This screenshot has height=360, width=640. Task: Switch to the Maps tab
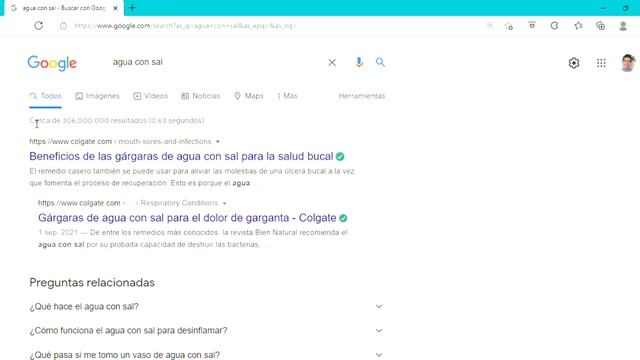(249, 96)
